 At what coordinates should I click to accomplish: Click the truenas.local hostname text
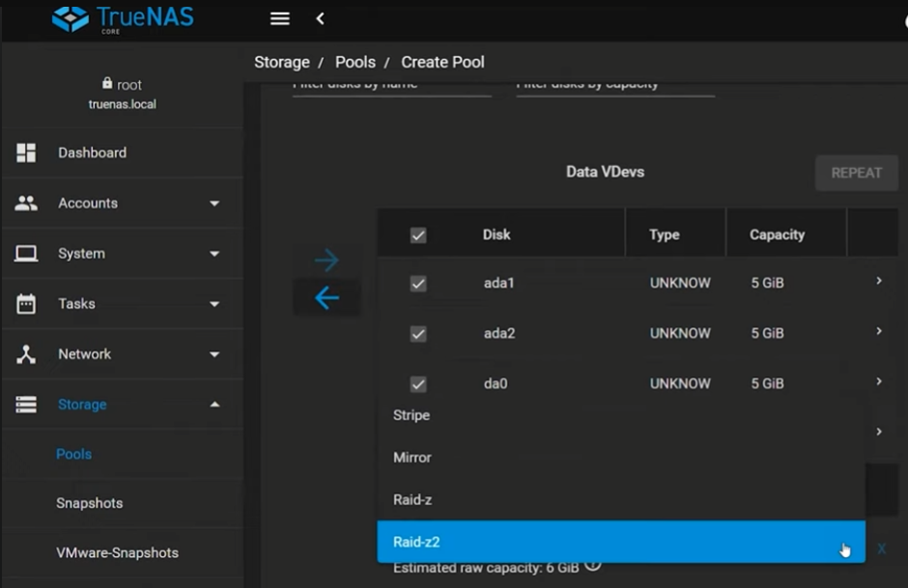122,104
